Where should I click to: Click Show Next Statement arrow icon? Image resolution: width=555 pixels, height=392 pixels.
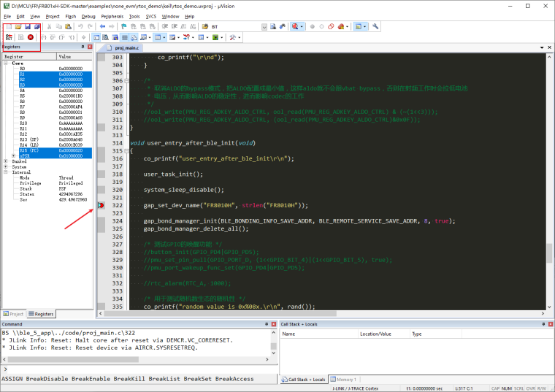click(83, 37)
